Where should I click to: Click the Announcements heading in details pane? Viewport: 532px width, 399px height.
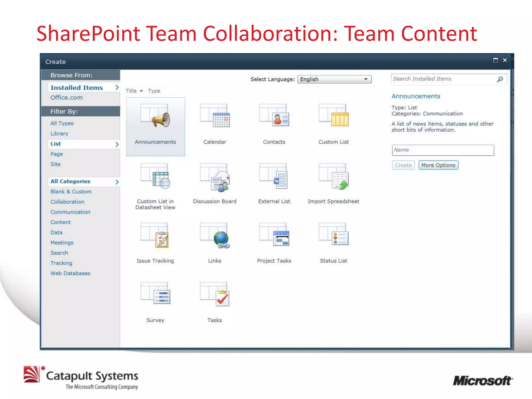tap(416, 96)
